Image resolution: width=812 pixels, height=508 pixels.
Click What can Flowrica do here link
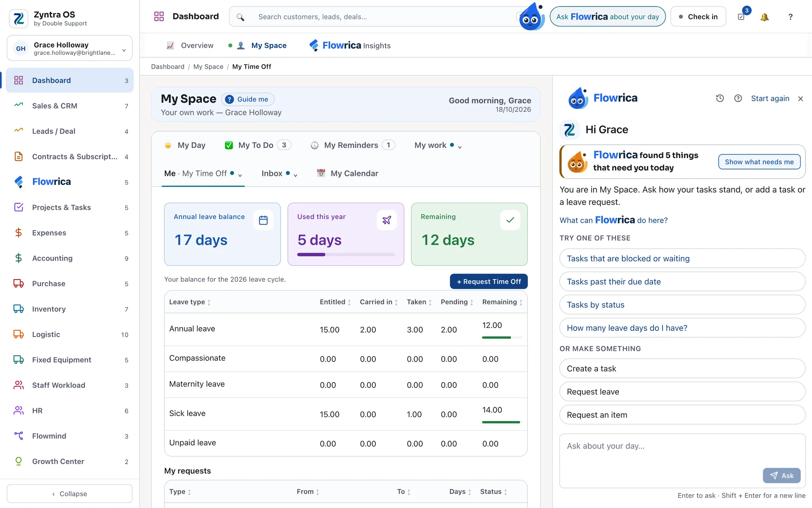(x=613, y=220)
